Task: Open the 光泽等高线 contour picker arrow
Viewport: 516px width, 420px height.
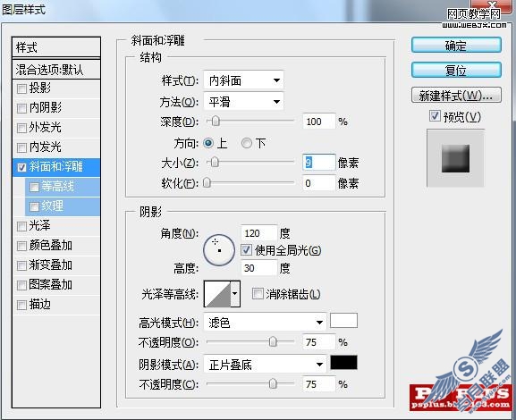Action: click(235, 293)
